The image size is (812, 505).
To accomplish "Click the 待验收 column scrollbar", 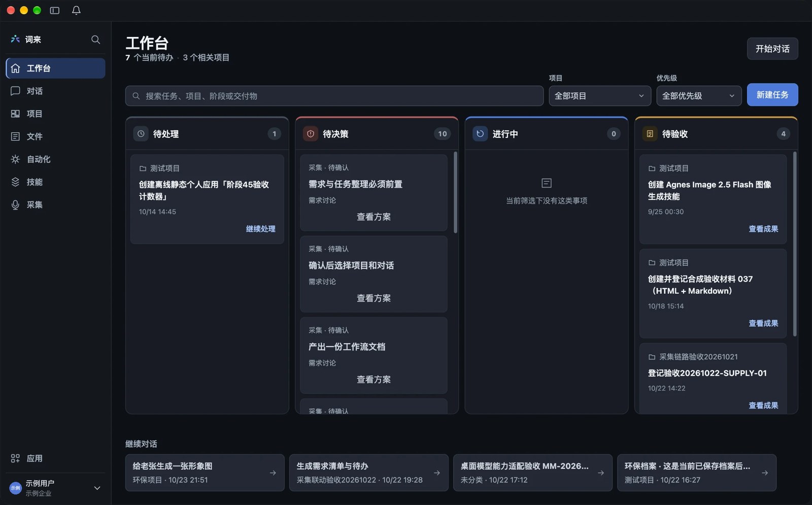I will 795,243.
